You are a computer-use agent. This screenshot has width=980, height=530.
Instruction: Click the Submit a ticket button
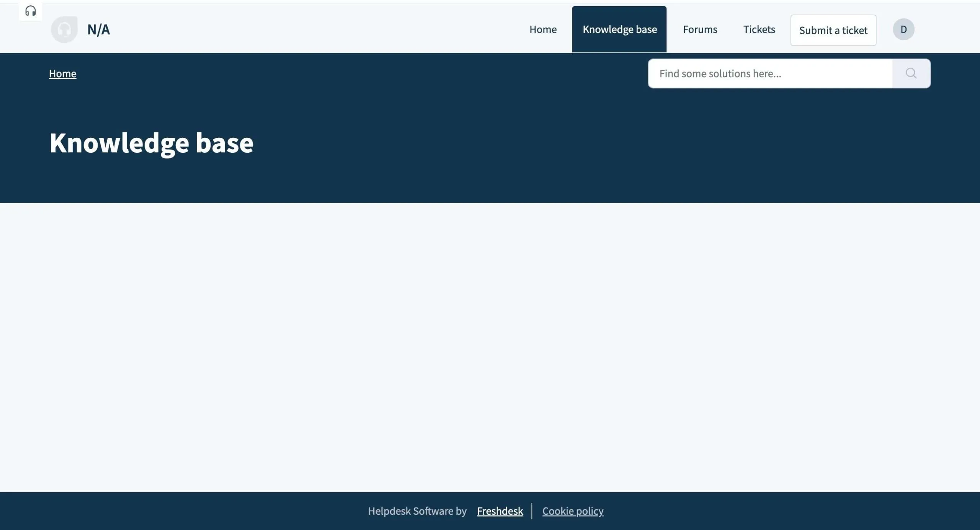pyautogui.click(x=833, y=30)
